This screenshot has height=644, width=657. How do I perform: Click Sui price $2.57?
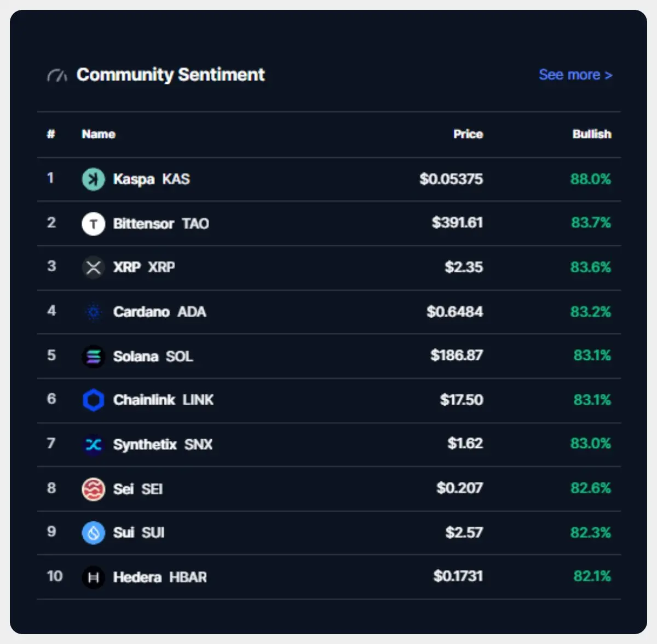coord(464,533)
